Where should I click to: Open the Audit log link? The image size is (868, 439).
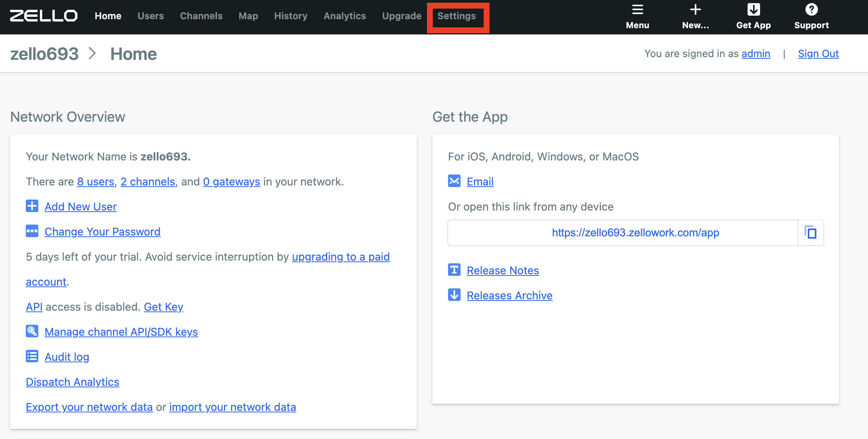pos(67,357)
